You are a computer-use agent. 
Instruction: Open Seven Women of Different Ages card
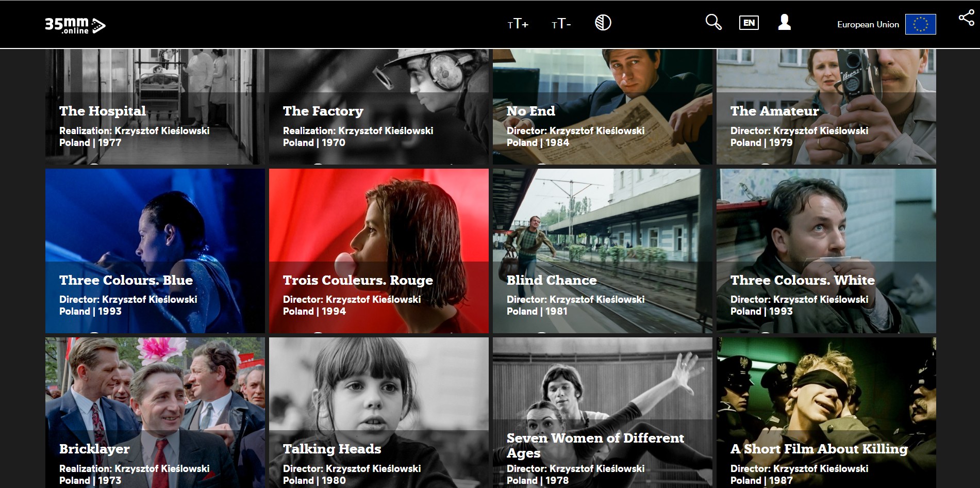click(x=603, y=413)
